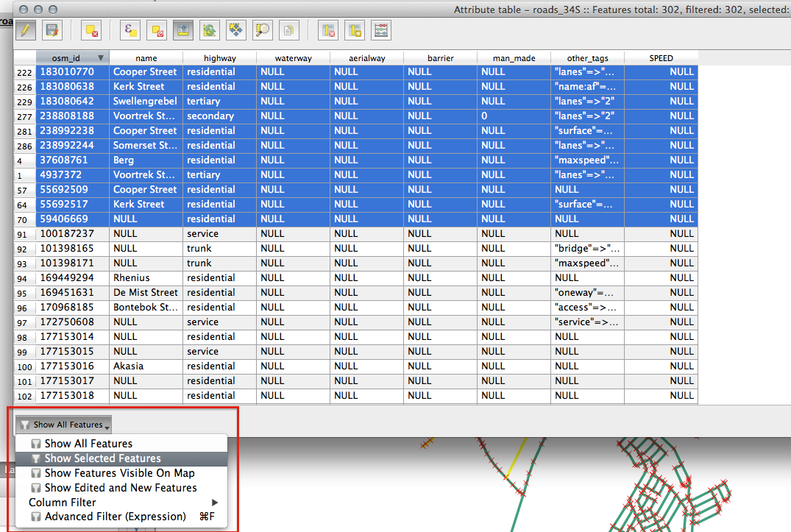Click the osm_id column sort arrow
This screenshot has width=791, height=532.
[101, 58]
